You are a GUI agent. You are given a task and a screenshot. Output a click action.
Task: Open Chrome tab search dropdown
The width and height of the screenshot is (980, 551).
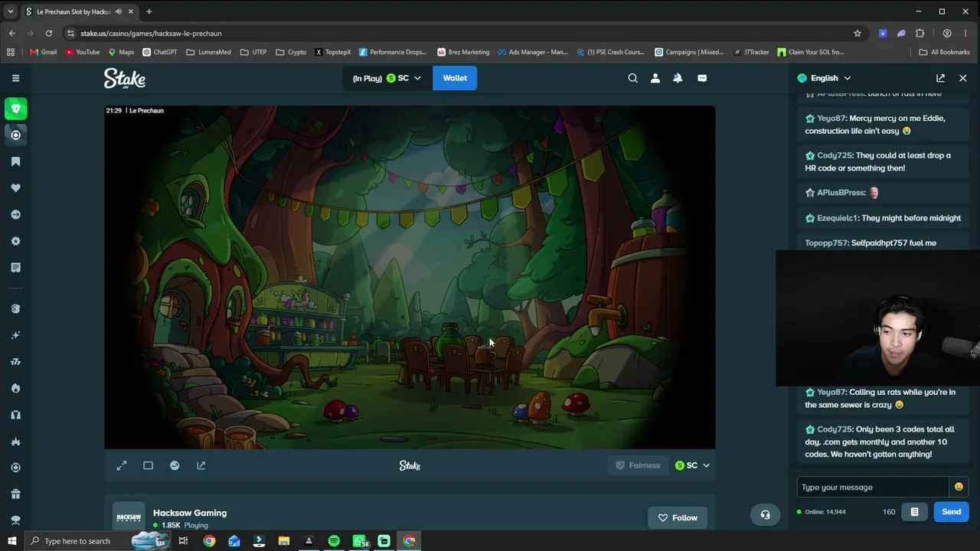[x=11, y=11]
